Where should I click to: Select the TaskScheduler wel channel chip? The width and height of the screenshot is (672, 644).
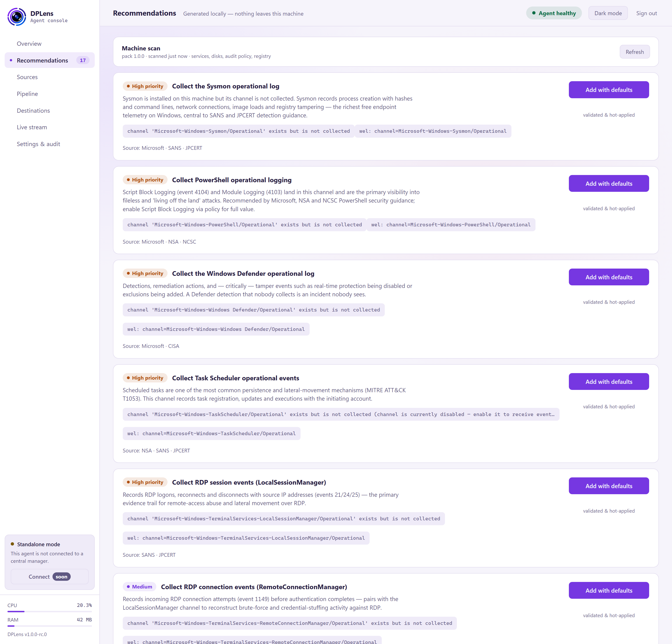[x=212, y=434]
